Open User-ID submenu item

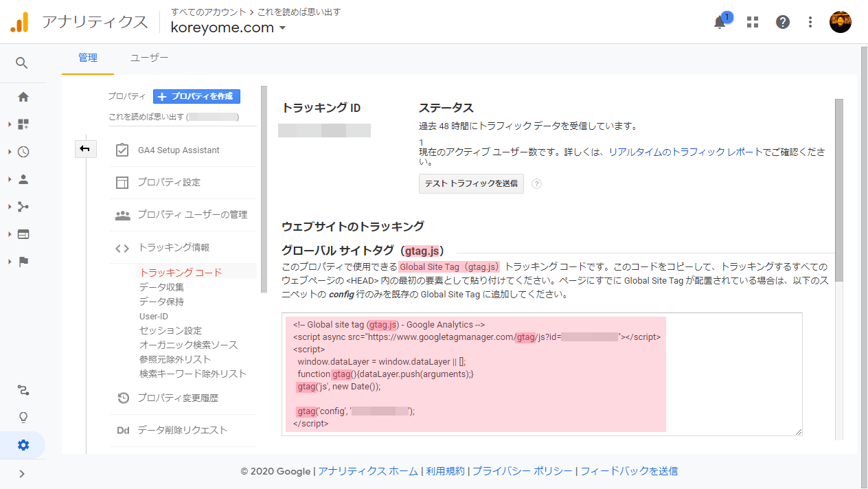(154, 316)
